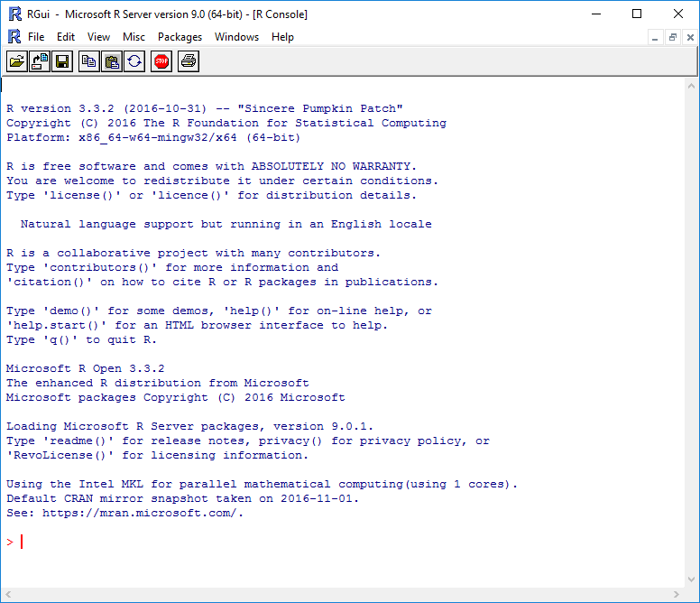The height and width of the screenshot is (603, 700).
Task: Click the "Natural language support" line
Action: pos(226,224)
